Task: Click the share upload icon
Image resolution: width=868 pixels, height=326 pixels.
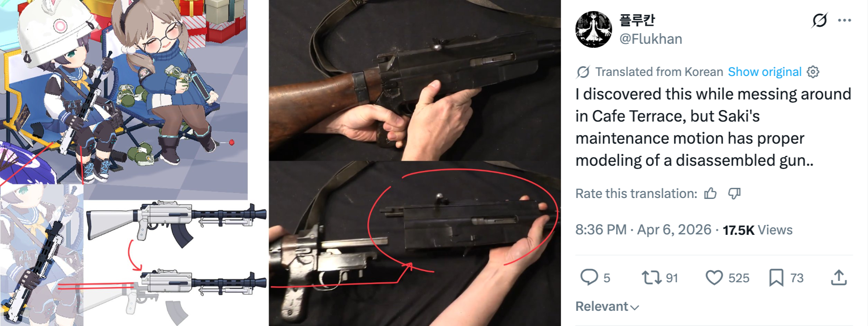Action: tap(839, 277)
